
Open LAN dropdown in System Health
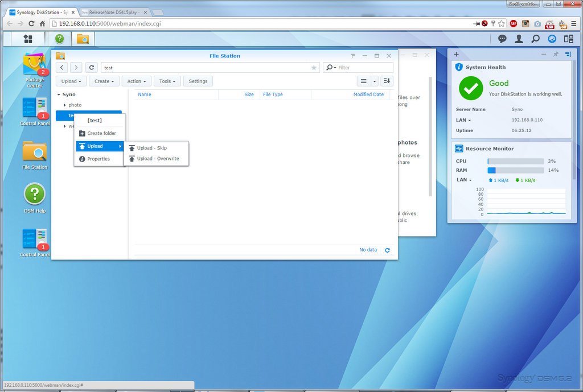(x=463, y=120)
